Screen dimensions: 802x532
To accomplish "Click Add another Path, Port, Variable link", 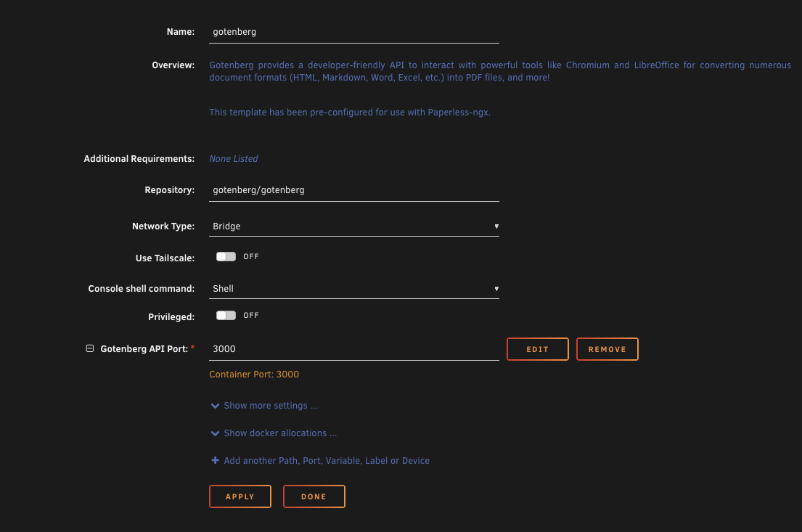I will [x=327, y=461].
